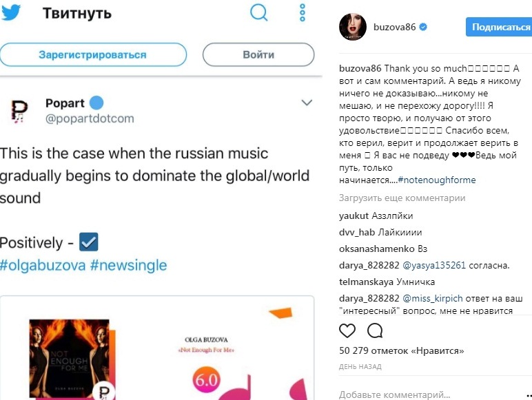Screen dimensions: 532x400
Task: Click the #notenoughforme hashtag
Action: tap(436, 180)
